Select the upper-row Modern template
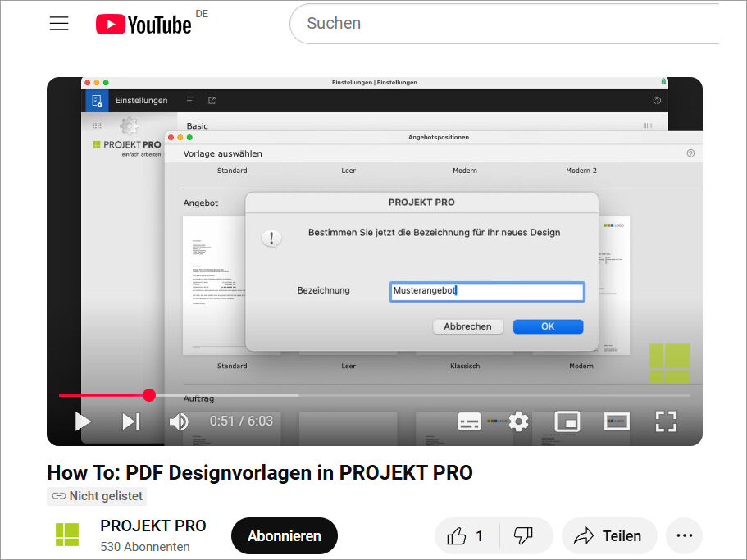747x560 pixels. tap(465, 171)
